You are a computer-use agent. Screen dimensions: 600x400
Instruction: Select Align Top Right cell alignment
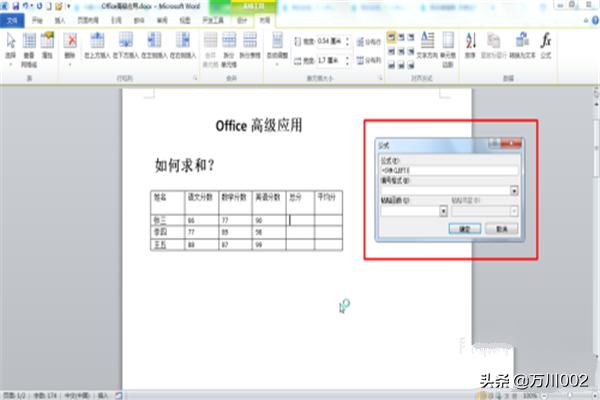click(x=411, y=37)
